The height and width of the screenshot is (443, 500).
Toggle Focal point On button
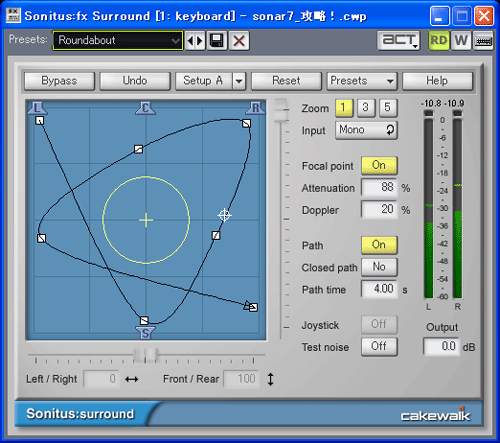(x=379, y=165)
